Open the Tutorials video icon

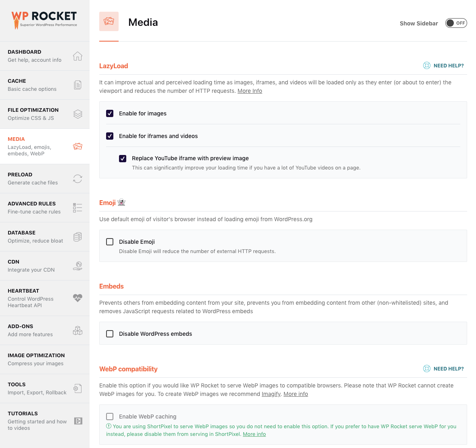[x=77, y=421]
